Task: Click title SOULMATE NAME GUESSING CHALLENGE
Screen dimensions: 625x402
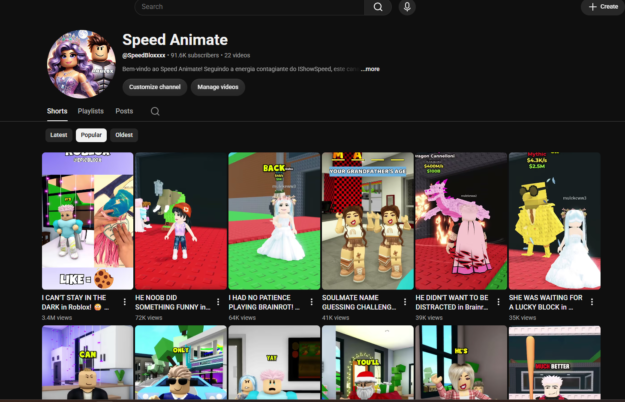Action: click(x=359, y=302)
